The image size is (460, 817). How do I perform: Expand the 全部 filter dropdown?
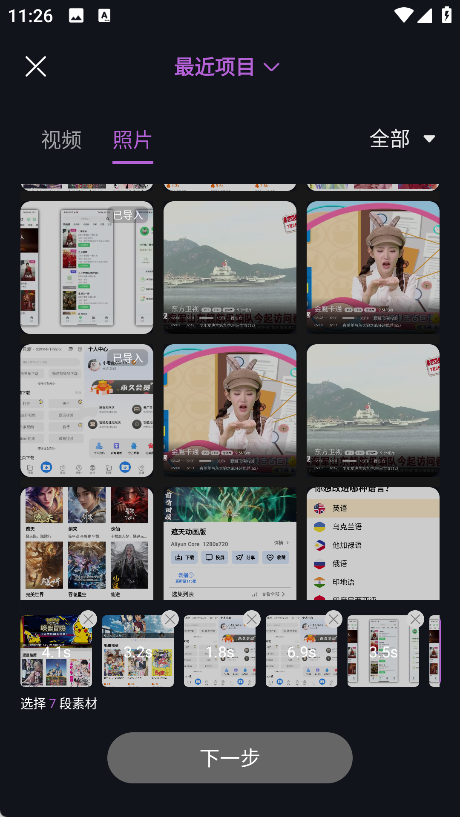tap(402, 139)
